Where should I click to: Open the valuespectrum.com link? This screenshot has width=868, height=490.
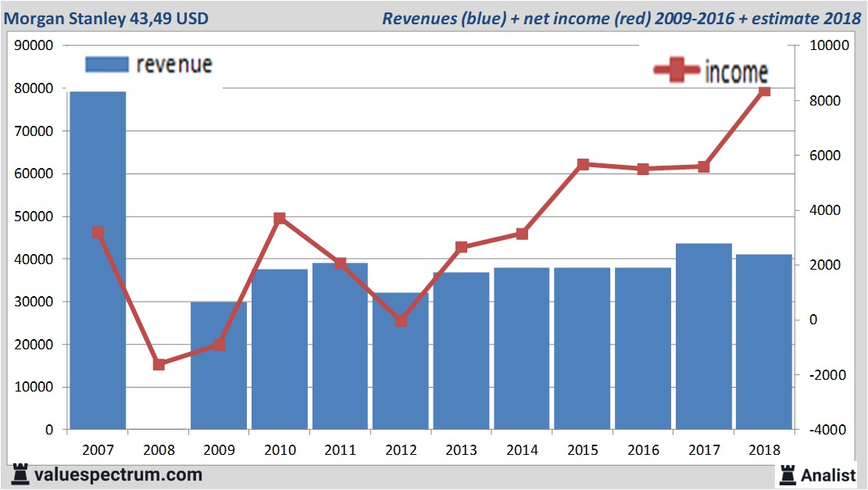tap(118, 474)
